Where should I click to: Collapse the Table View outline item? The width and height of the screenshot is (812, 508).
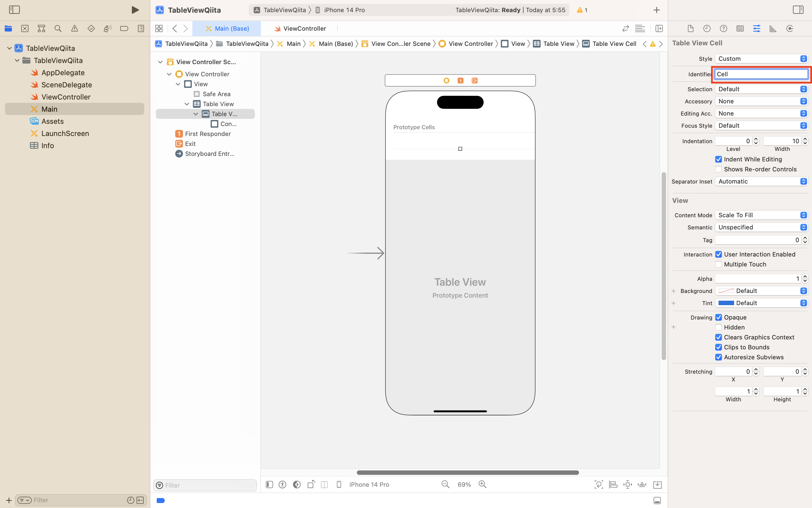pyautogui.click(x=187, y=104)
